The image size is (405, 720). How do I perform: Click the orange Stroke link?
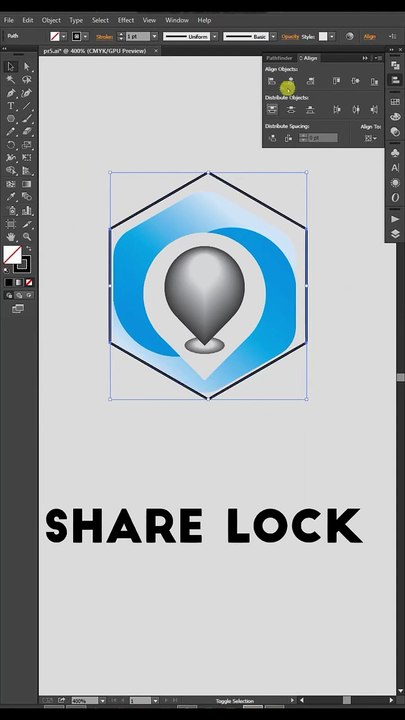(104, 37)
